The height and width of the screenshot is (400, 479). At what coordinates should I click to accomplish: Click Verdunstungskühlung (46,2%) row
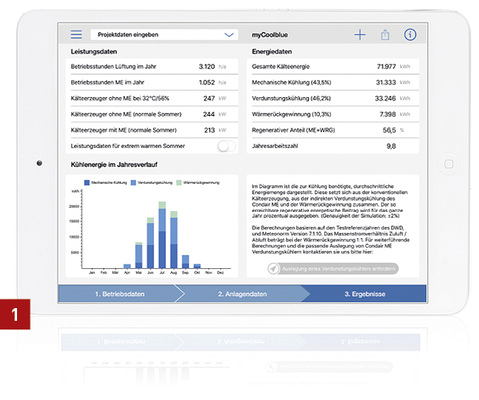pyautogui.click(x=333, y=98)
